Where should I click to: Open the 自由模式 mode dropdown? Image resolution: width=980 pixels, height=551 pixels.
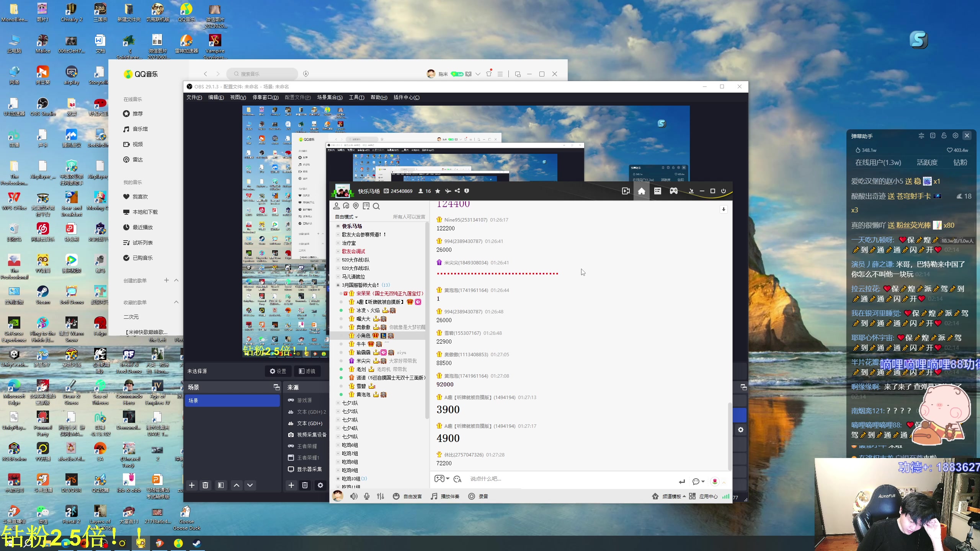click(x=346, y=217)
